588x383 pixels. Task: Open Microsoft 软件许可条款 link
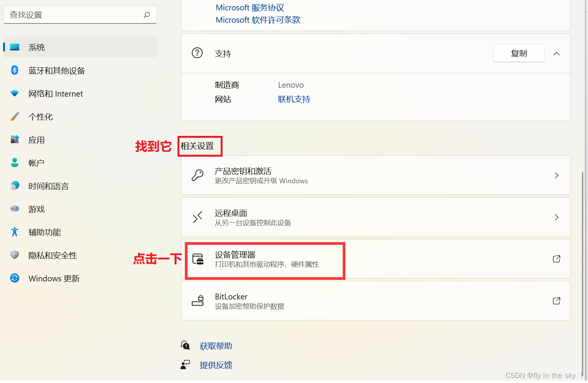[258, 20]
